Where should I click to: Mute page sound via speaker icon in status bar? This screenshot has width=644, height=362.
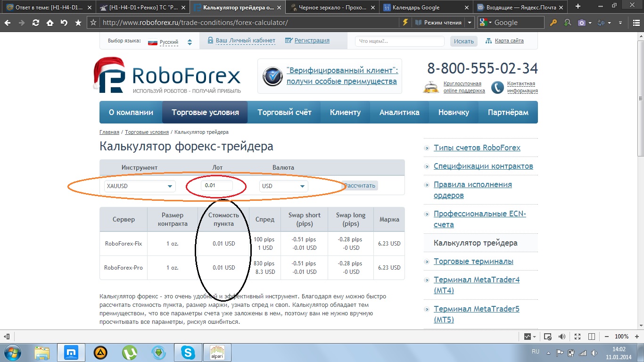coord(561,337)
